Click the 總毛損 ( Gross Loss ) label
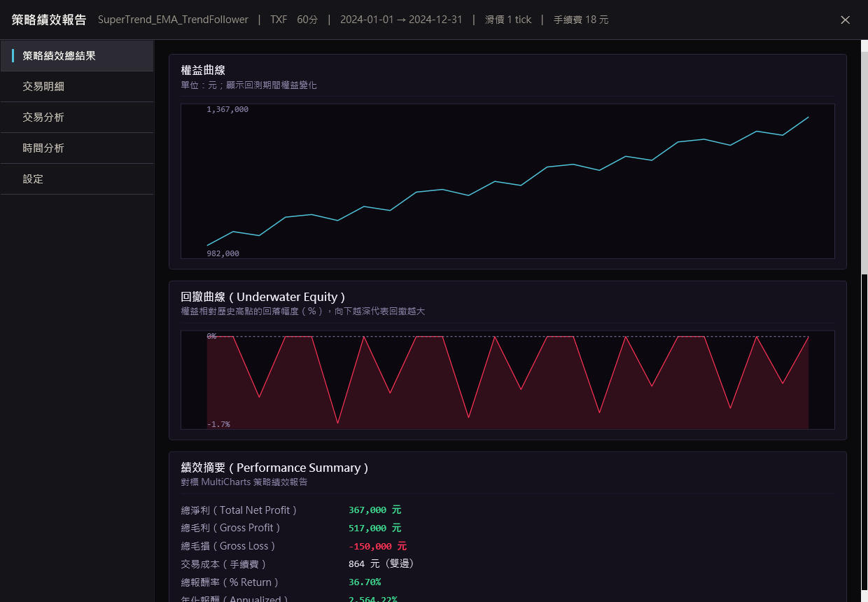868x602 pixels. pos(227,546)
